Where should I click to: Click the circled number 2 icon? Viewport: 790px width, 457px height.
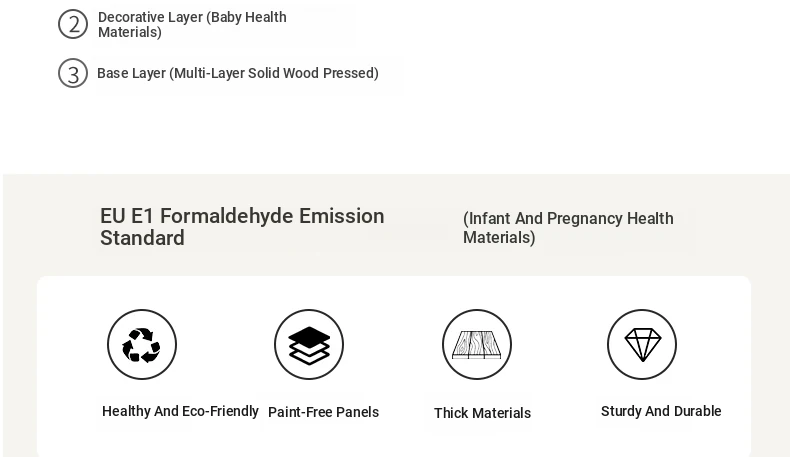pyautogui.click(x=73, y=24)
